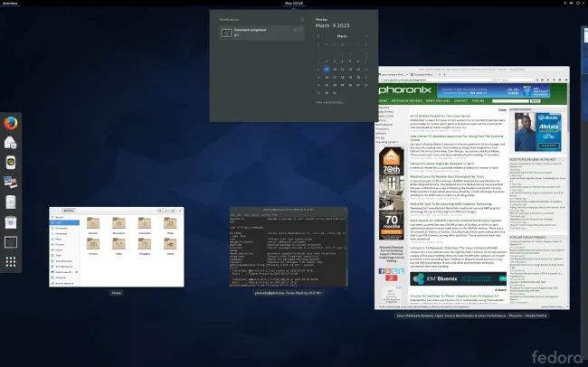Click IBM Bluemix banner on Phoronix page
This screenshot has height=367, width=588.
click(x=459, y=278)
